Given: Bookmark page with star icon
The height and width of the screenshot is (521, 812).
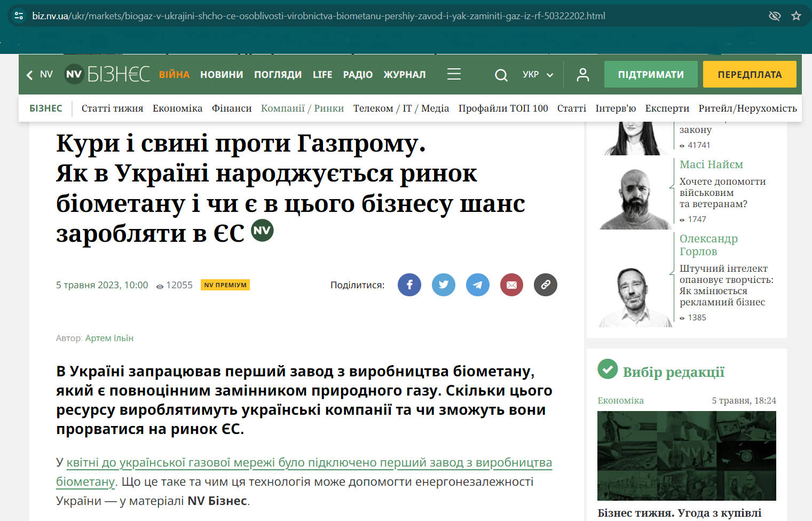Looking at the screenshot, I should tap(796, 16).
